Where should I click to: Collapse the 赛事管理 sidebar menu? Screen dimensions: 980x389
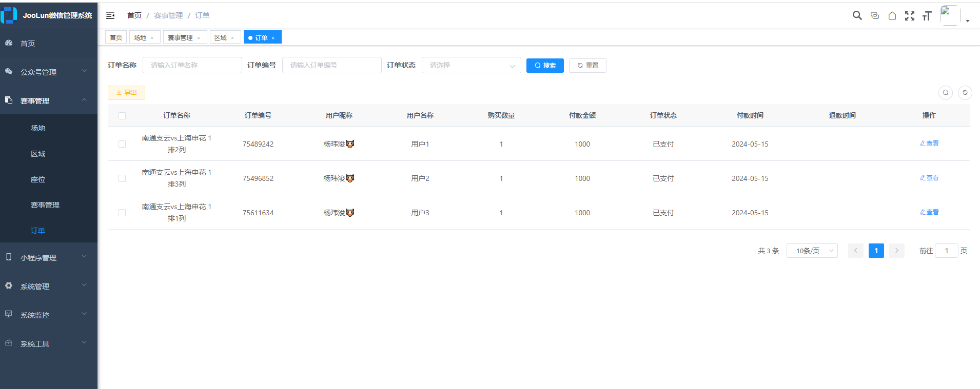pyautogui.click(x=49, y=100)
